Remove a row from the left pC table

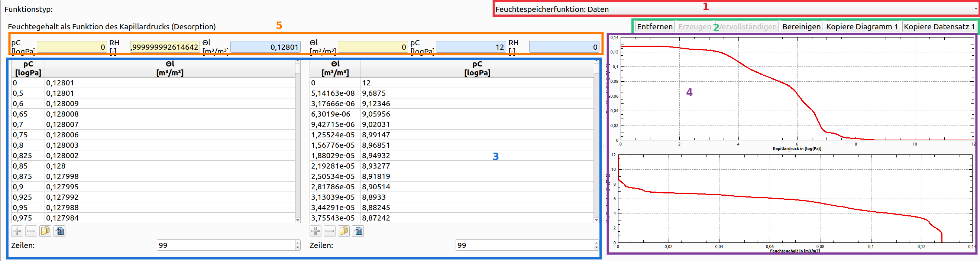point(31,231)
